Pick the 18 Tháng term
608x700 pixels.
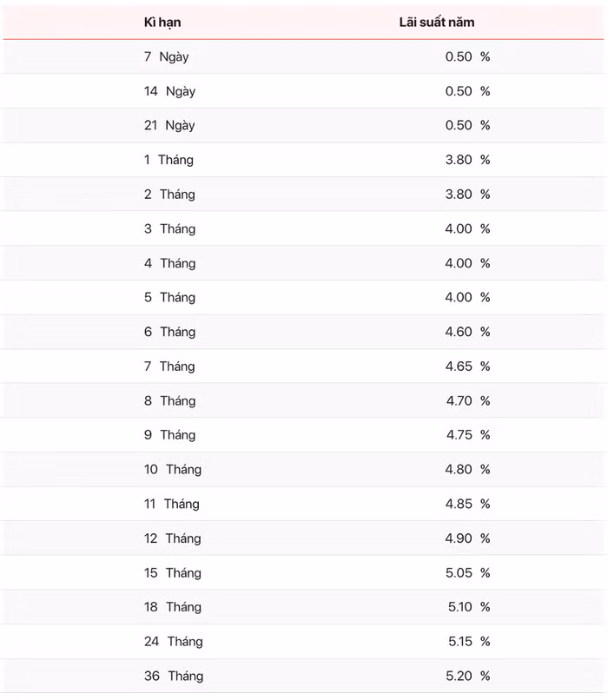tap(172, 607)
